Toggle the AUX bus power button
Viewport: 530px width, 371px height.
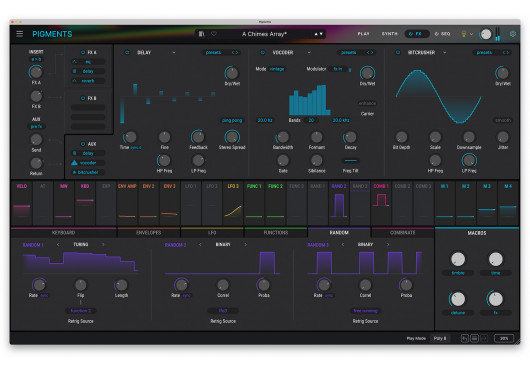(82, 144)
